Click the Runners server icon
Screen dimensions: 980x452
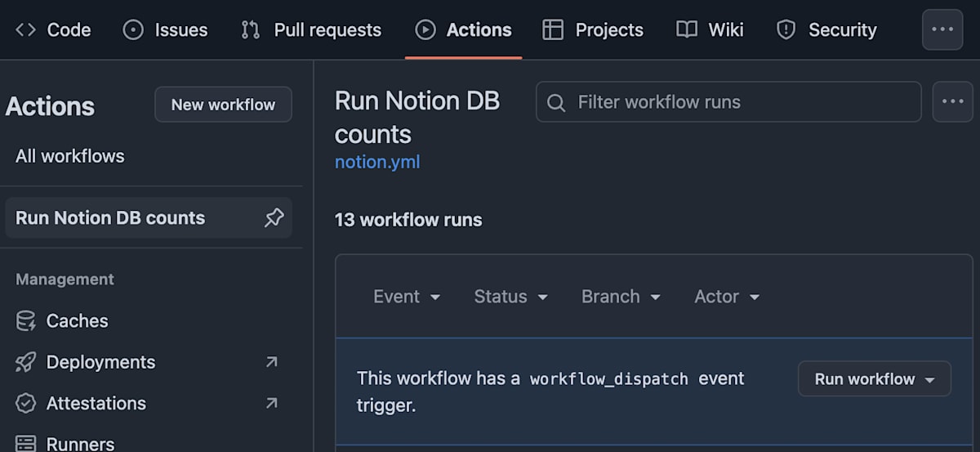coord(26,444)
